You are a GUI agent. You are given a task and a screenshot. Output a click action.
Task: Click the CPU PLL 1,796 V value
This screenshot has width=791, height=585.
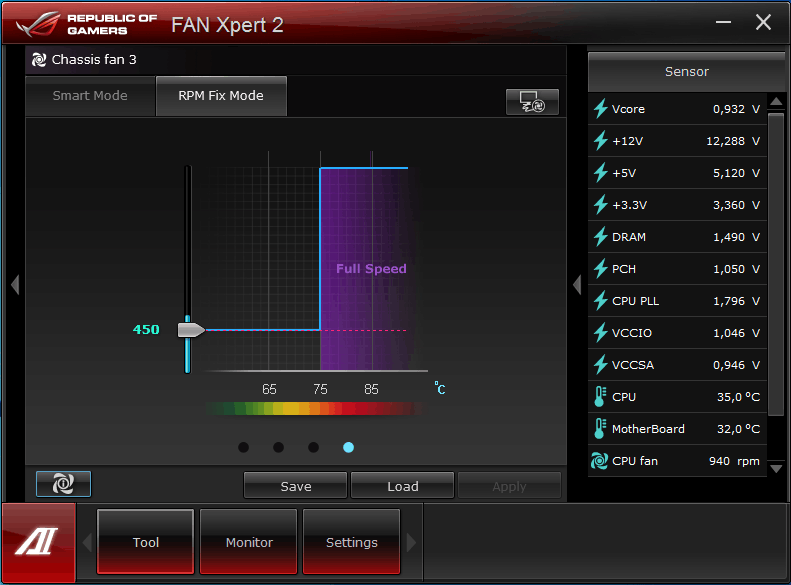(736, 301)
